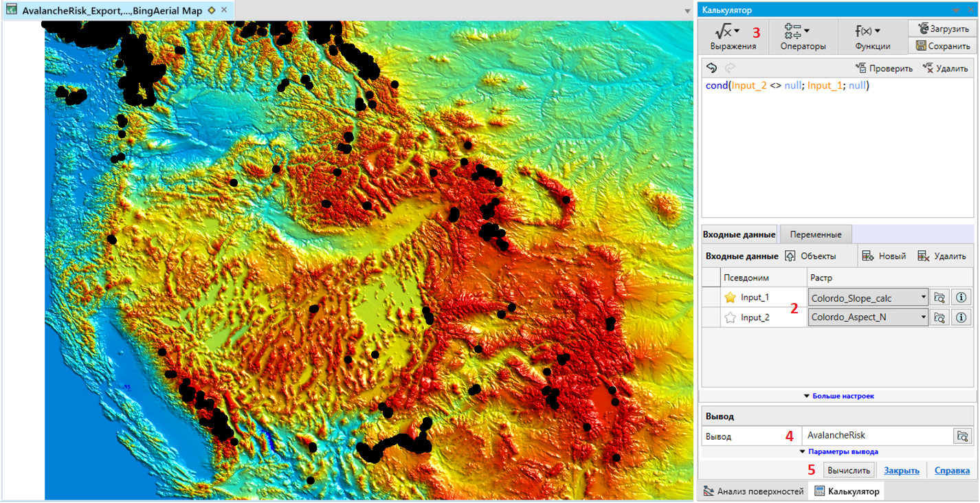Click Загрузить to load an expression
Screen dimensions: 980x503
click(x=942, y=28)
